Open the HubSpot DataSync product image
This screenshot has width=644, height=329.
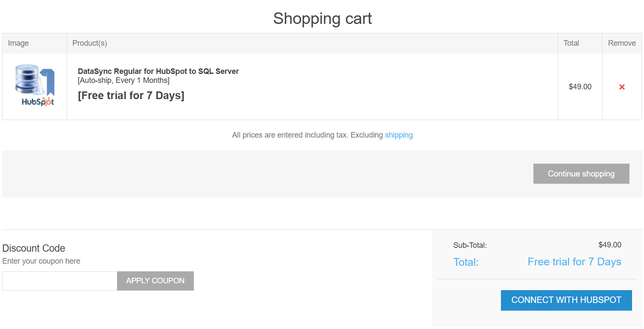tap(35, 85)
